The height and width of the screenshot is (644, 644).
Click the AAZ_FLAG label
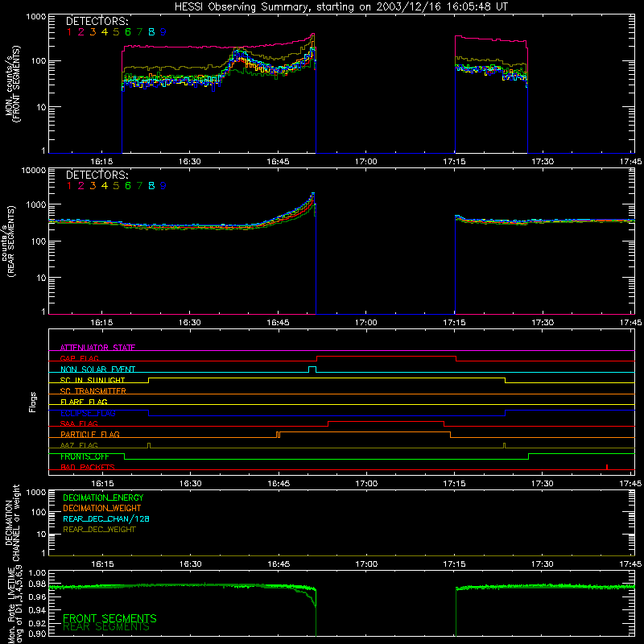[79, 445]
